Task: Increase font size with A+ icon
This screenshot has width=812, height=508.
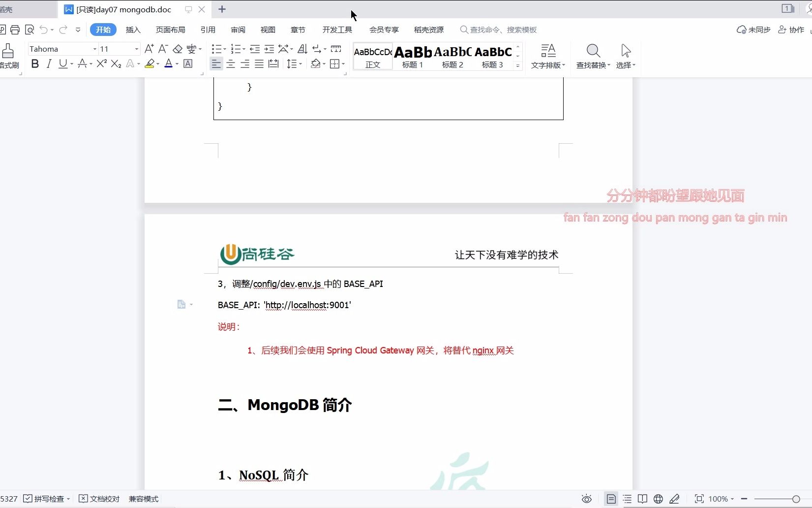Action: pyautogui.click(x=149, y=48)
